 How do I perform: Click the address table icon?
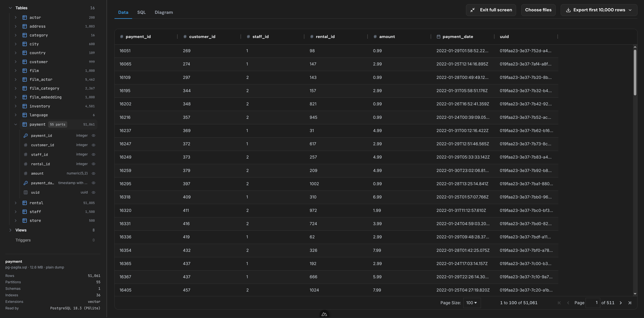(25, 26)
